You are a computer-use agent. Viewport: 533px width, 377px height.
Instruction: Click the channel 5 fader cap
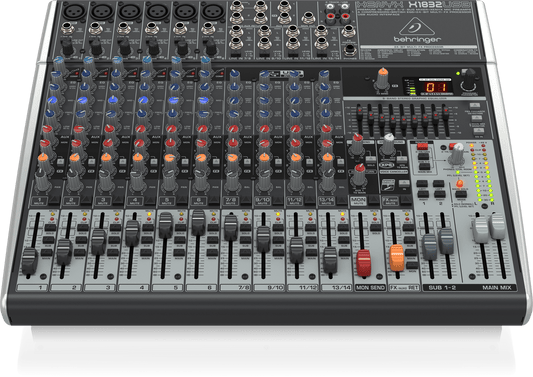tap(166, 225)
